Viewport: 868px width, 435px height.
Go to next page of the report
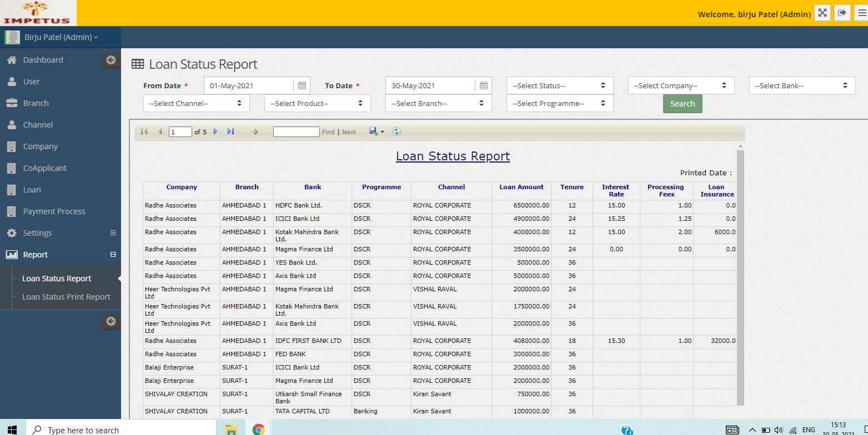pyautogui.click(x=215, y=131)
